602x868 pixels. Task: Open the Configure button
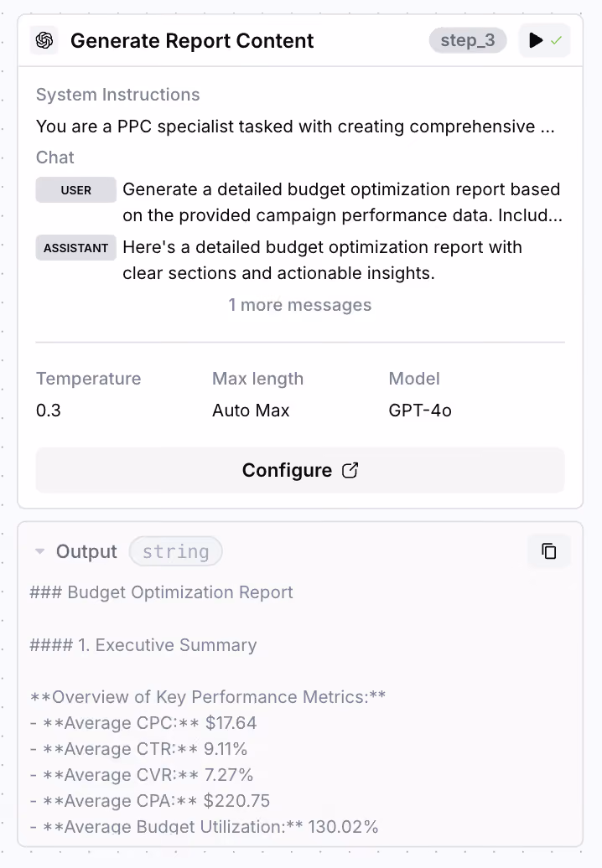(x=300, y=470)
